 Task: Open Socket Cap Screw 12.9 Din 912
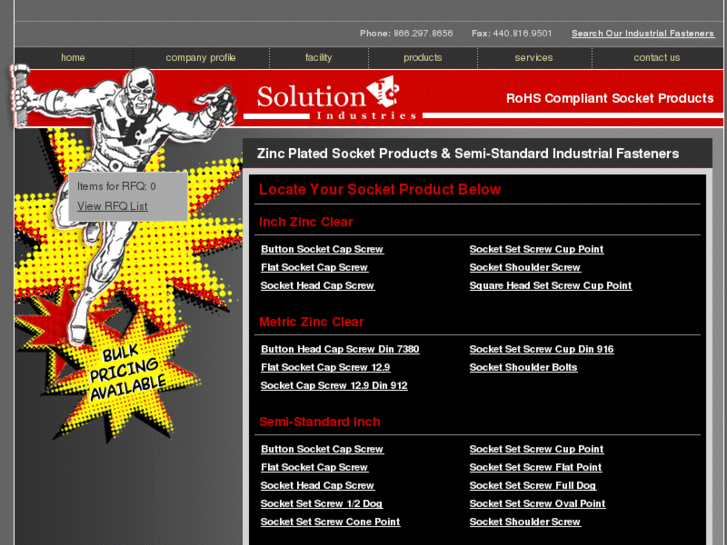coord(334,385)
